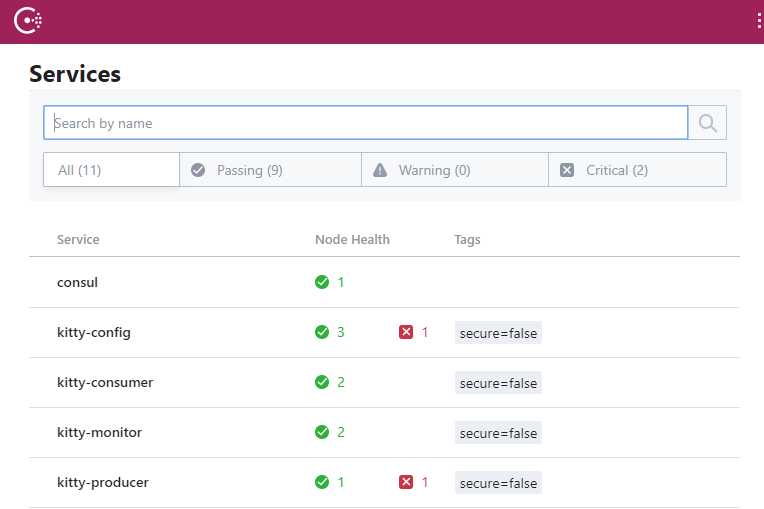764x509 pixels.
Task: Click the Warning triangle icon in filter
Action: [380, 170]
